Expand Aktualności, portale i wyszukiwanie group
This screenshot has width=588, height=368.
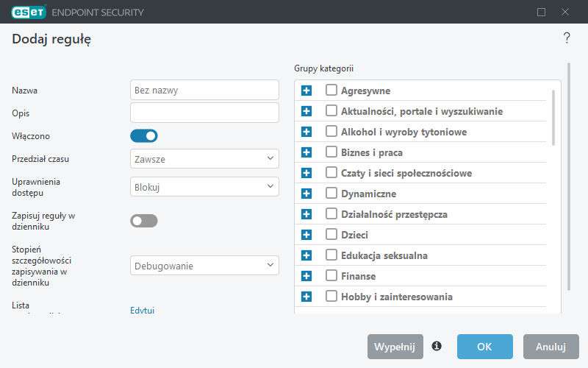tap(306, 111)
